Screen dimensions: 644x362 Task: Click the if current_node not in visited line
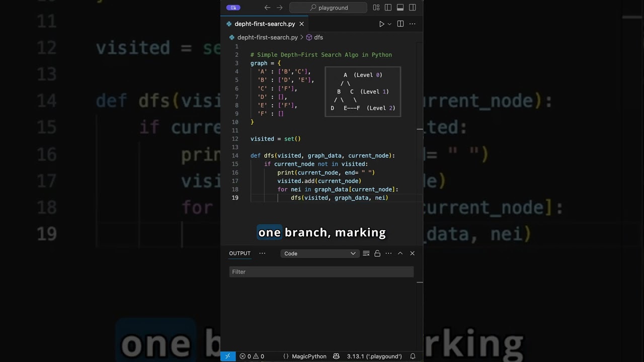[x=316, y=164]
